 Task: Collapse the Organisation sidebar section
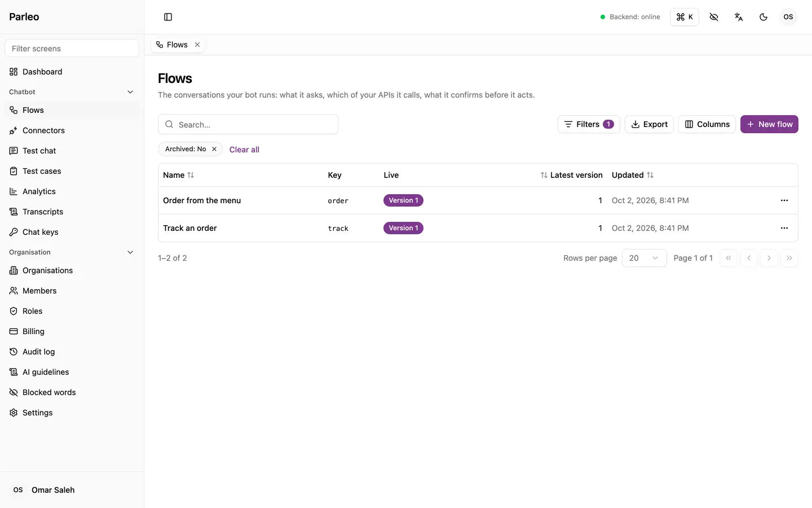[72, 252]
